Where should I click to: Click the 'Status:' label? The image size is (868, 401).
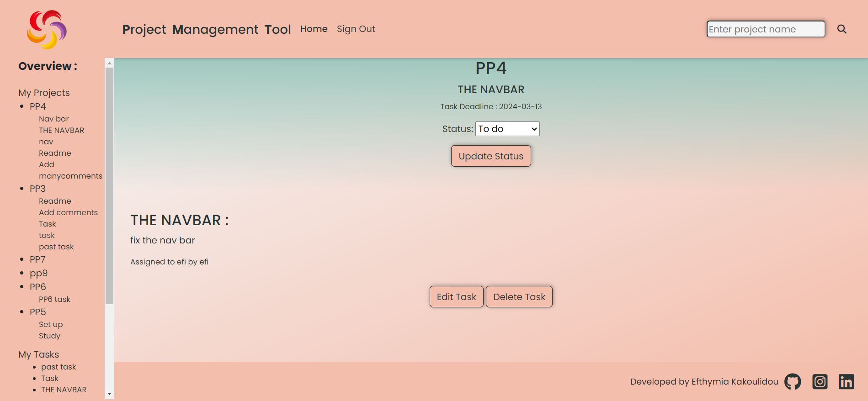(x=457, y=129)
